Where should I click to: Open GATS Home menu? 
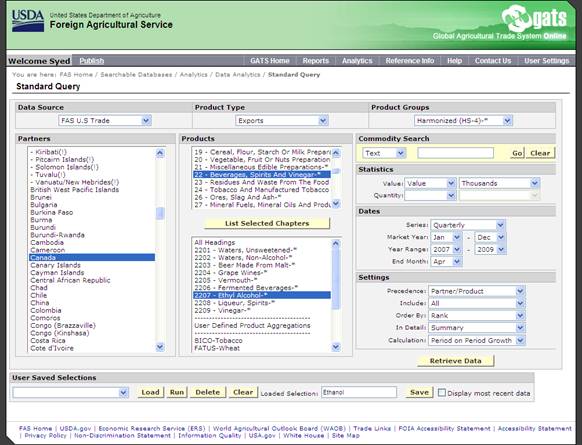coord(269,61)
